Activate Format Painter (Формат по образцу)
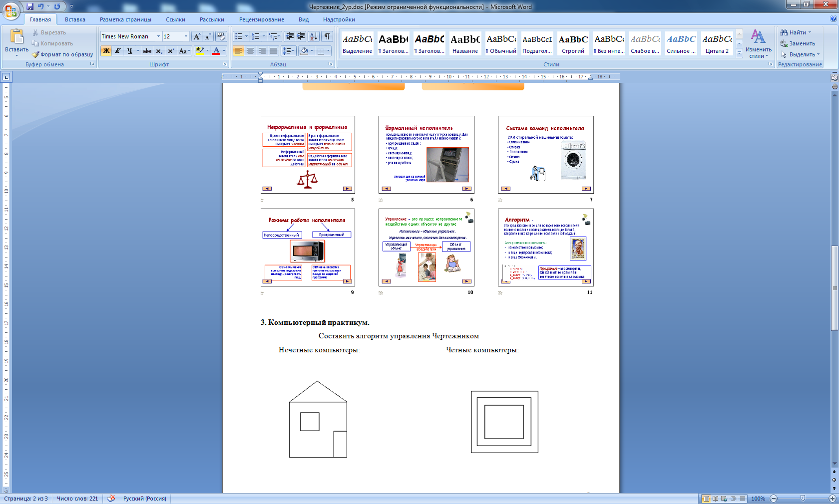 click(x=63, y=54)
